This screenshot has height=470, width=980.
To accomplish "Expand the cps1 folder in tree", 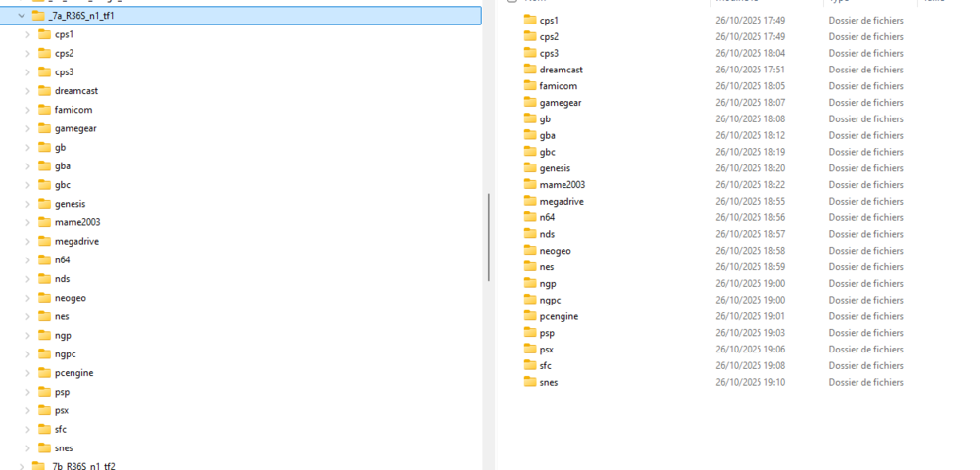I will (27, 35).
